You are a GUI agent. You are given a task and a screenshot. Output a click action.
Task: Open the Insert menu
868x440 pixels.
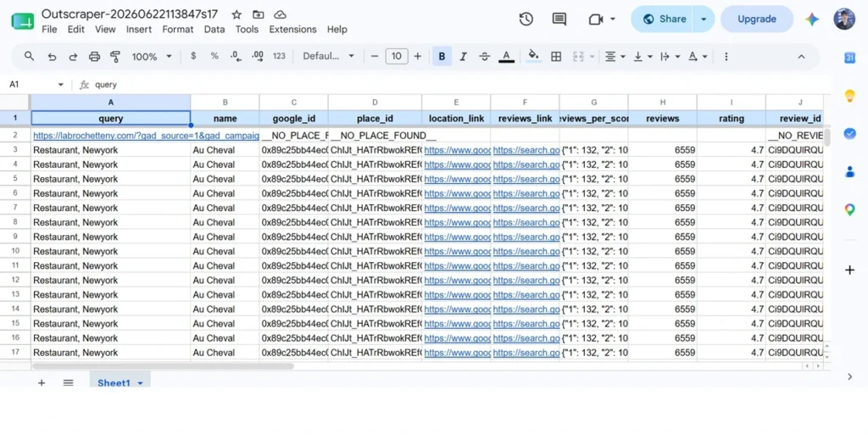coord(138,30)
